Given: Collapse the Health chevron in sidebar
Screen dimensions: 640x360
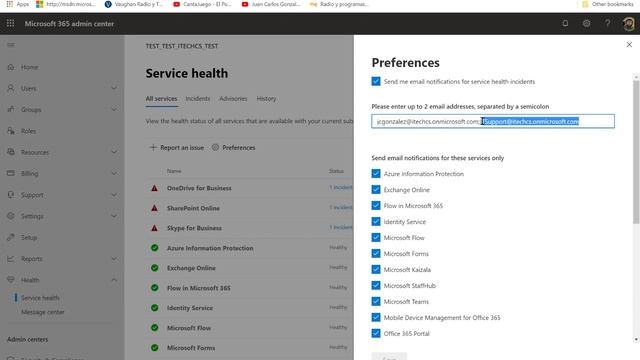Looking at the screenshot, I should pyautogui.click(x=114, y=280).
